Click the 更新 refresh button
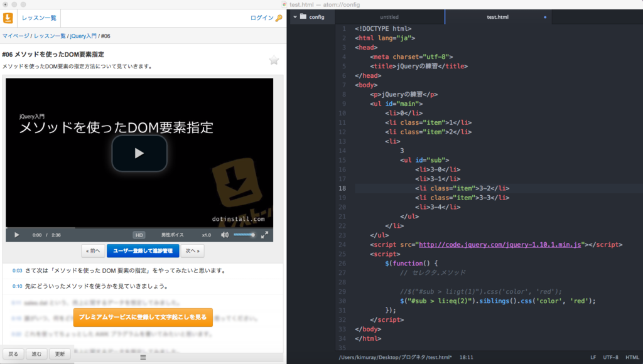 [x=60, y=354]
